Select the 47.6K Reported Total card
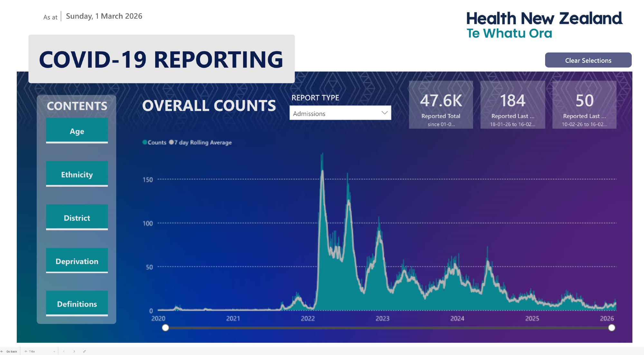The width and height of the screenshot is (644, 355). click(441, 105)
